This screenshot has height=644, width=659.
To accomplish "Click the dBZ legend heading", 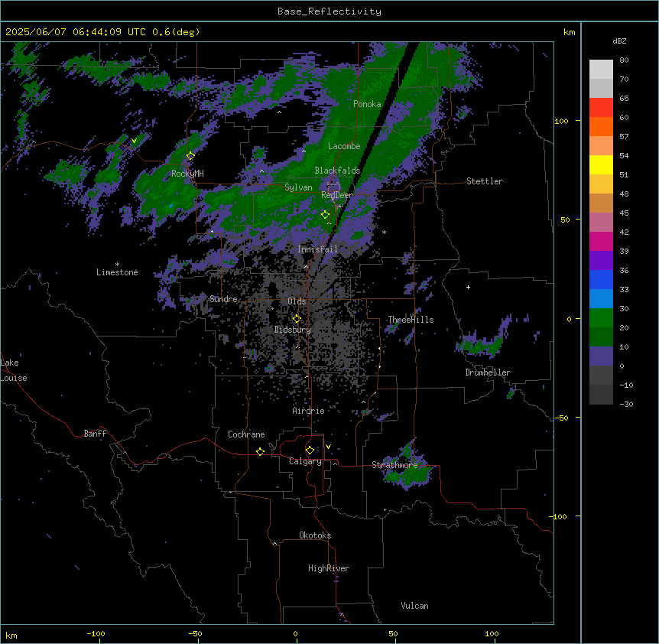I will (x=619, y=41).
